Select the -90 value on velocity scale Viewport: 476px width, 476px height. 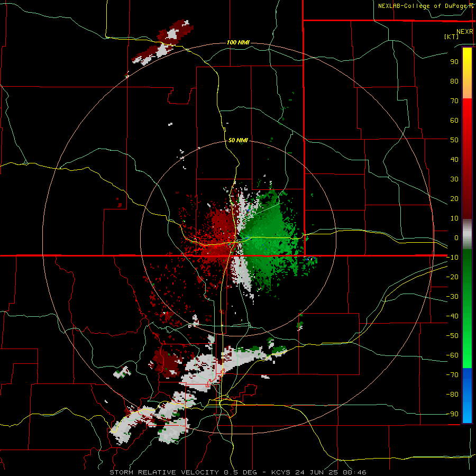tap(452, 414)
